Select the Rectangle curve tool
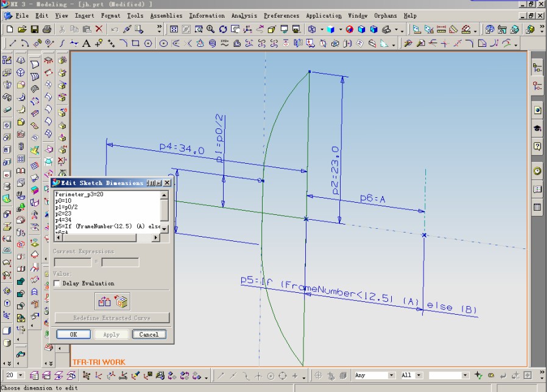 pos(135,43)
